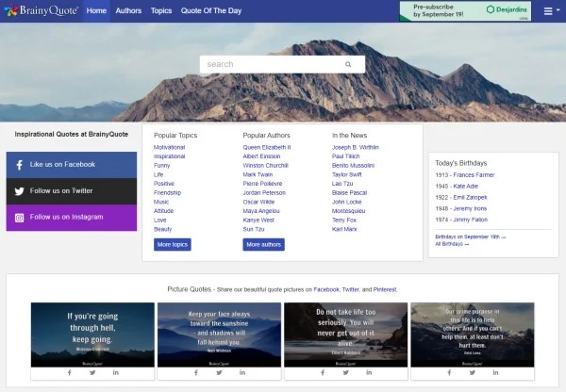
Task: Share Whitman sunshine quote on Facebook
Action: point(196,372)
